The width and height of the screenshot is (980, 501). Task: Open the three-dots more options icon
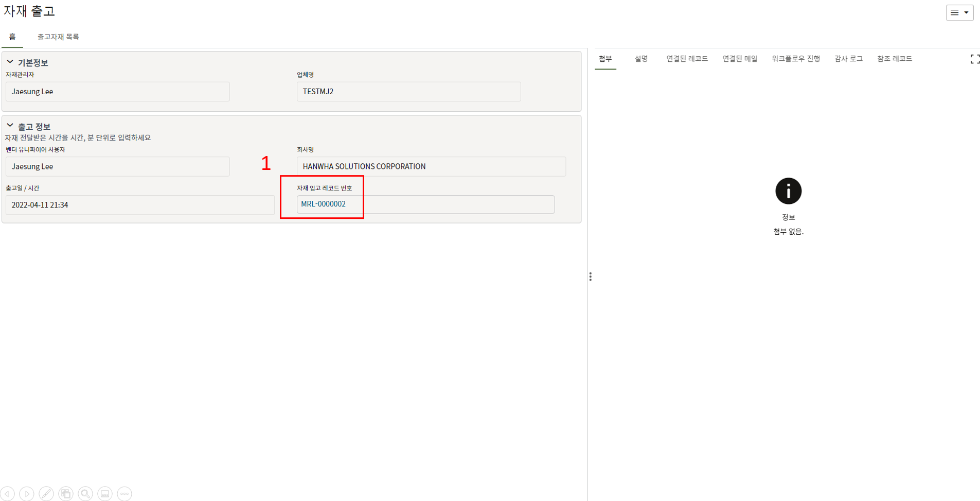click(124, 494)
